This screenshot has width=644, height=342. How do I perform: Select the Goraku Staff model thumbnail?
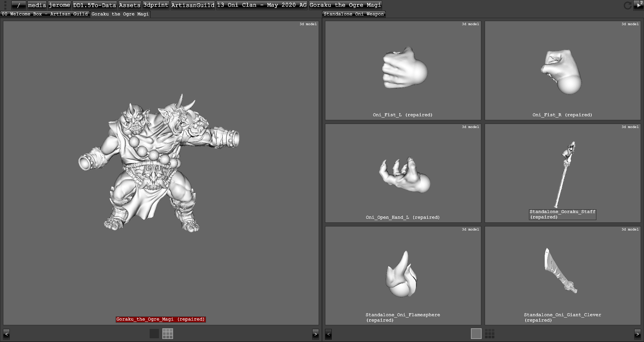point(562,173)
